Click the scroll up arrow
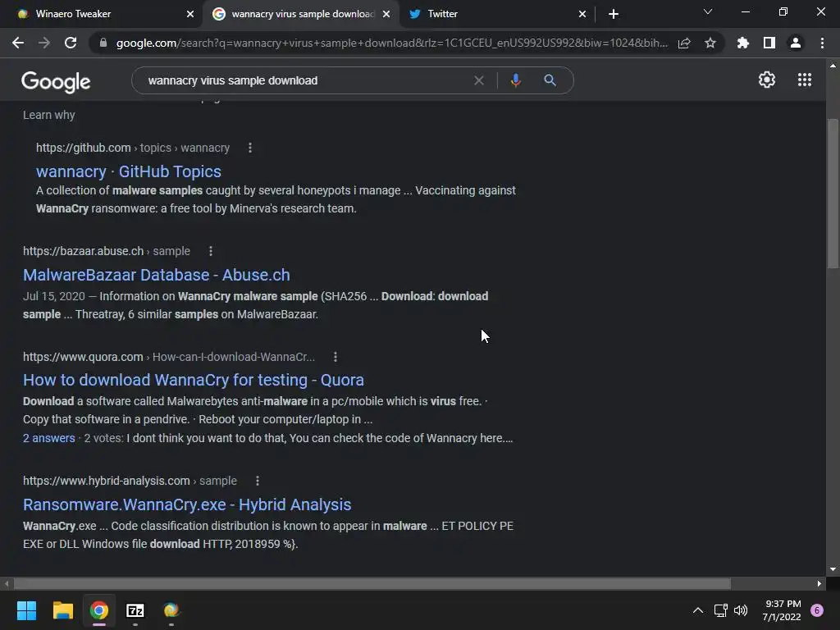Image resolution: width=840 pixels, height=630 pixels. tap(833, 66)
